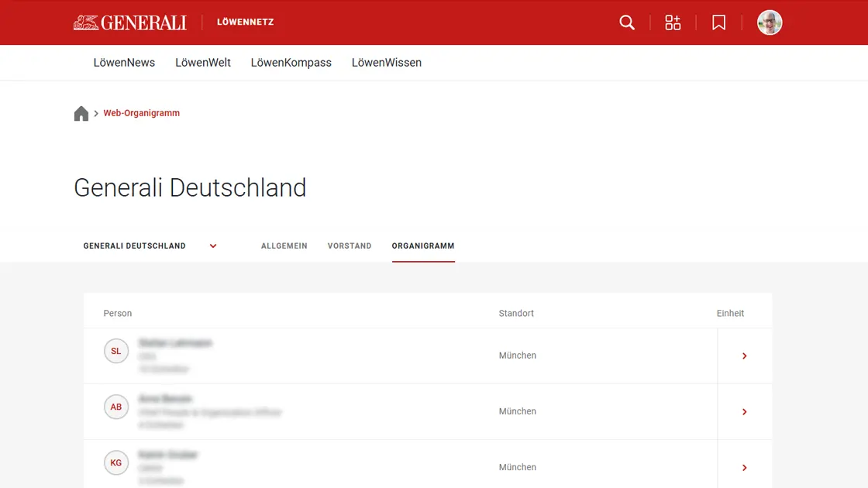
Task: Select the SL avatar circle in the list
Action: (x=116, y=350)
